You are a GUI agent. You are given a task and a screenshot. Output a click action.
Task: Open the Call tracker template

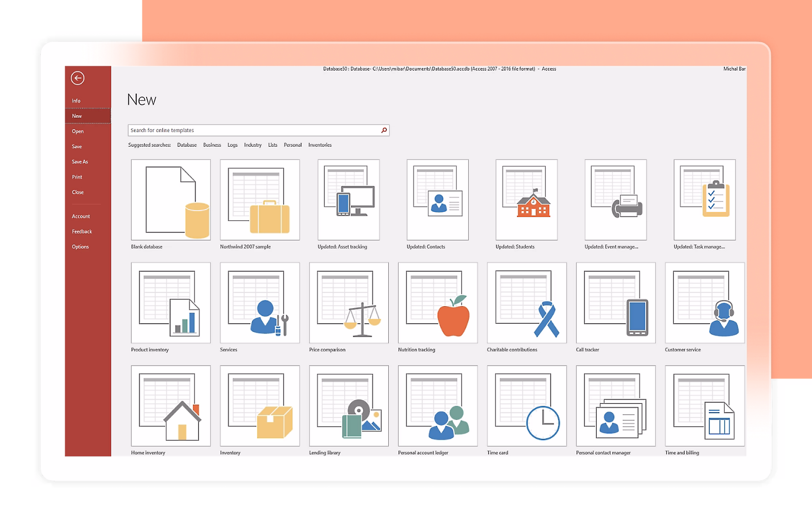coord(615,303)
